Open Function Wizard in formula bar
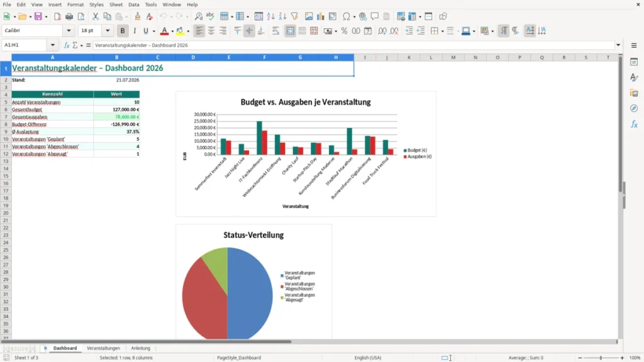The height and width of the screenshot is (362, 644). (x=67, y=45)
